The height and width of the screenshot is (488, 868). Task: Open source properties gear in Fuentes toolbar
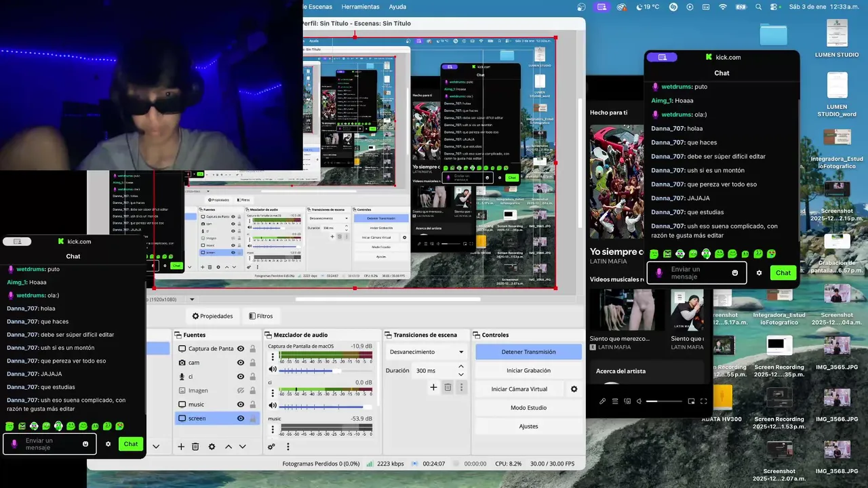[212, 447]
